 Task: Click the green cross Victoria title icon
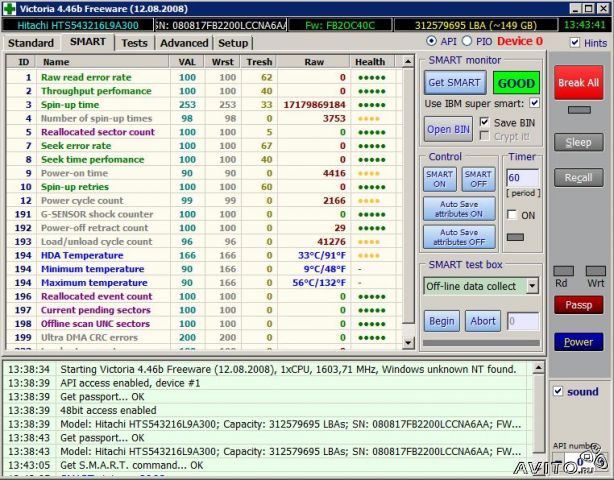coord(9,8)
